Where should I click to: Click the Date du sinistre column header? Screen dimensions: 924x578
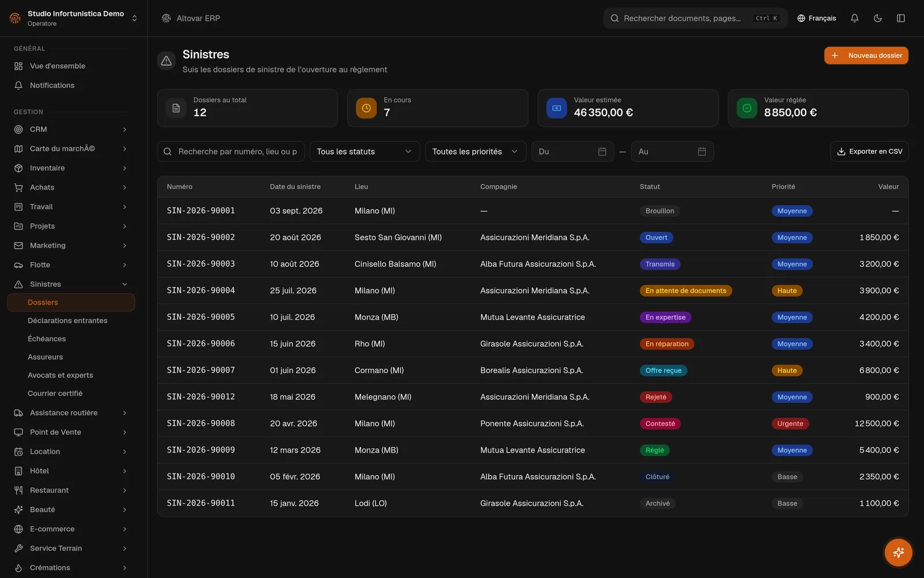pyautogui.click(x=295, y=187)
